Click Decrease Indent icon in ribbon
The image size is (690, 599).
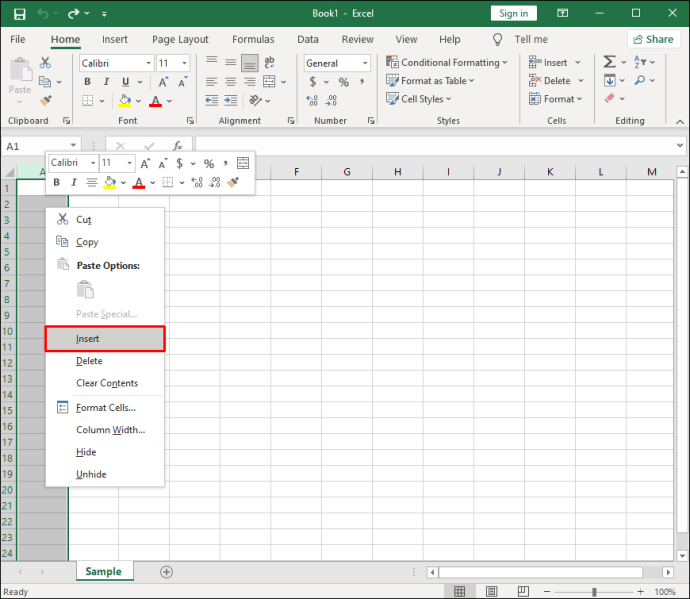pyautogui.click(x=212, y=101)
